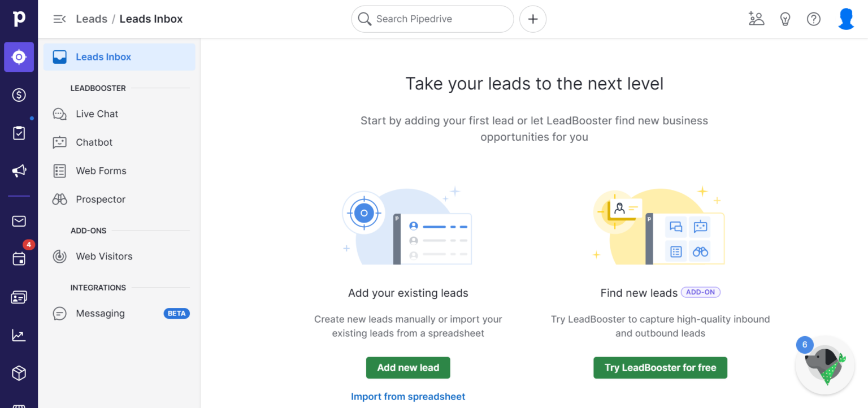Open help using the question mark icon

[x=814, y=19]
